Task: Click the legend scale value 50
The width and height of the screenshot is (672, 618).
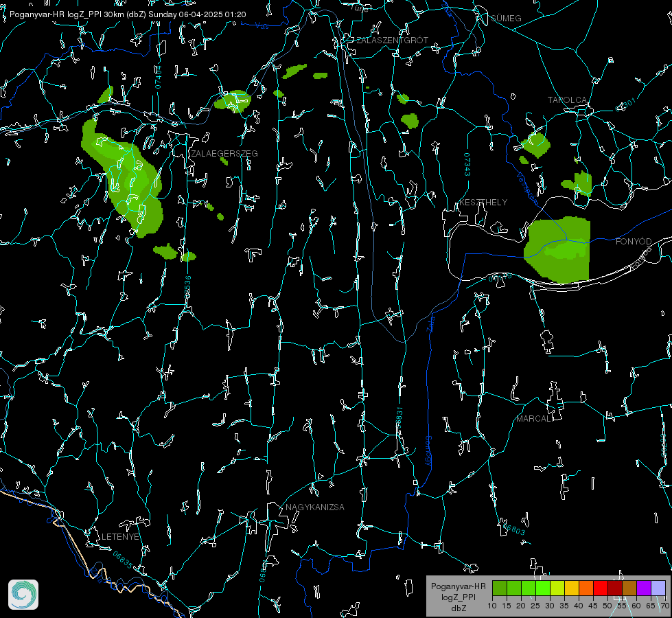Action: [x=607, y=606]
